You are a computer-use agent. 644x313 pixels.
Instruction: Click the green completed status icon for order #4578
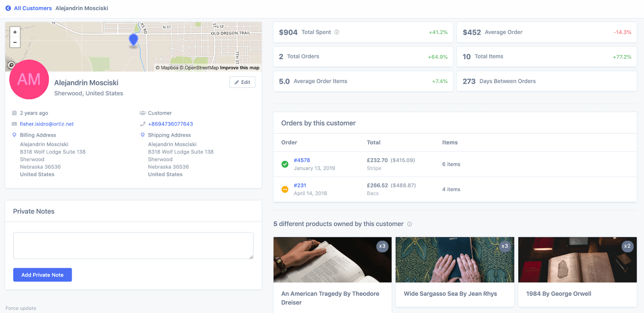point(285,164)
